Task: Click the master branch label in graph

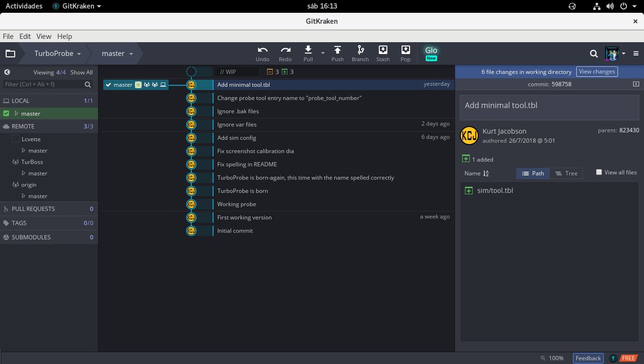Action: coord(136,85)
